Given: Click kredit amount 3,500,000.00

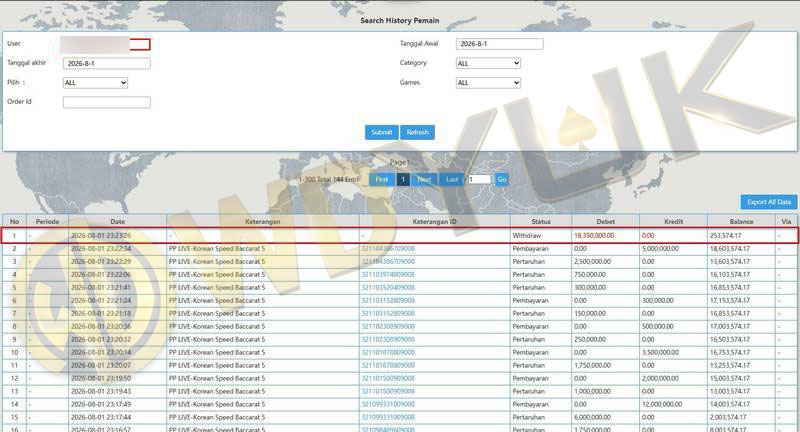Looking at the screenshot, I should click(x=660, y=352).
